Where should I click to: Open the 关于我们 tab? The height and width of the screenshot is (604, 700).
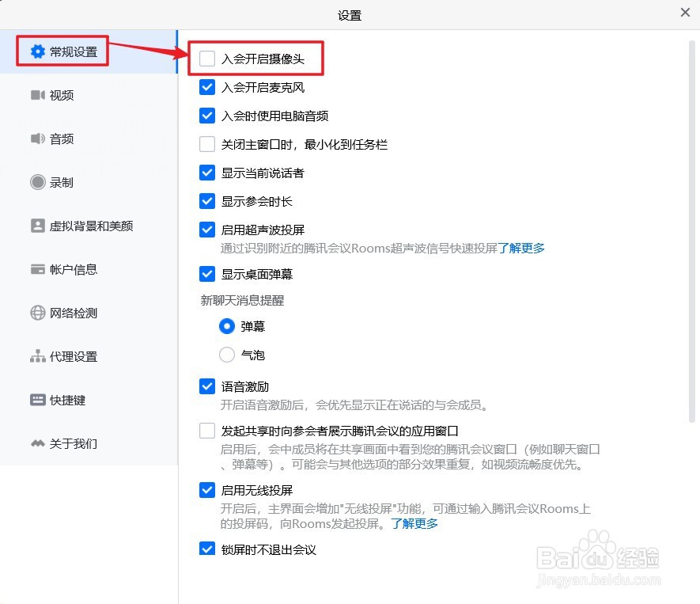click(x=89, y=443)
